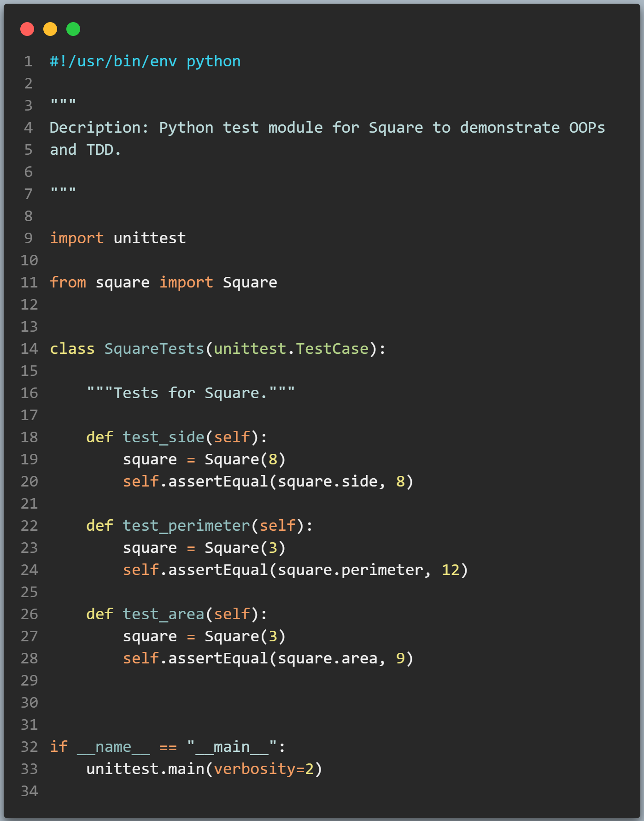The image size is (644, 821).
Task: Click the yellow minimize dot
Action: pos(50,29)
